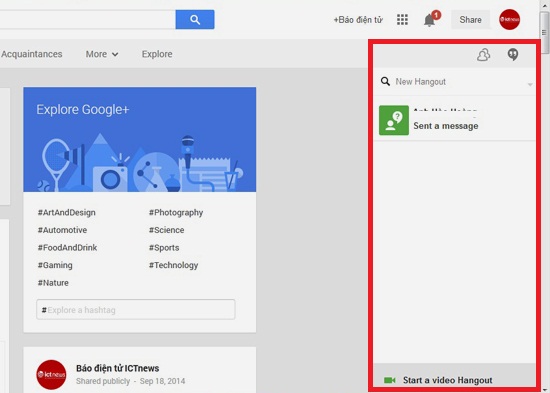The width and height of the screenshot is (550, 393).
Task: Open the #FoodAndDrink hashtag
Action: tap(67, 248)
